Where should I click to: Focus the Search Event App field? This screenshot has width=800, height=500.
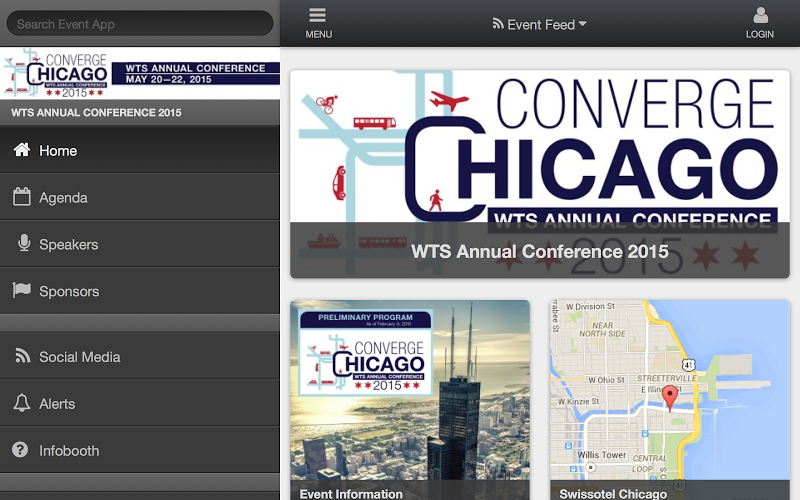coord(140,23)
